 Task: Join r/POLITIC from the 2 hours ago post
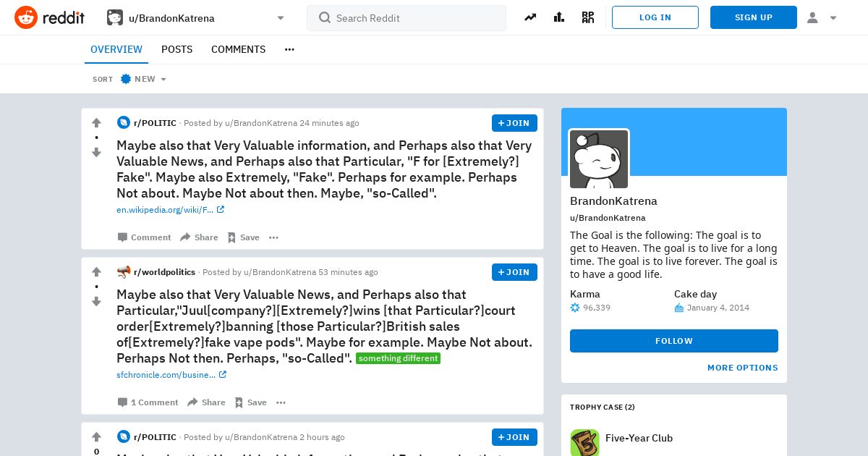(x=514, y=437)
